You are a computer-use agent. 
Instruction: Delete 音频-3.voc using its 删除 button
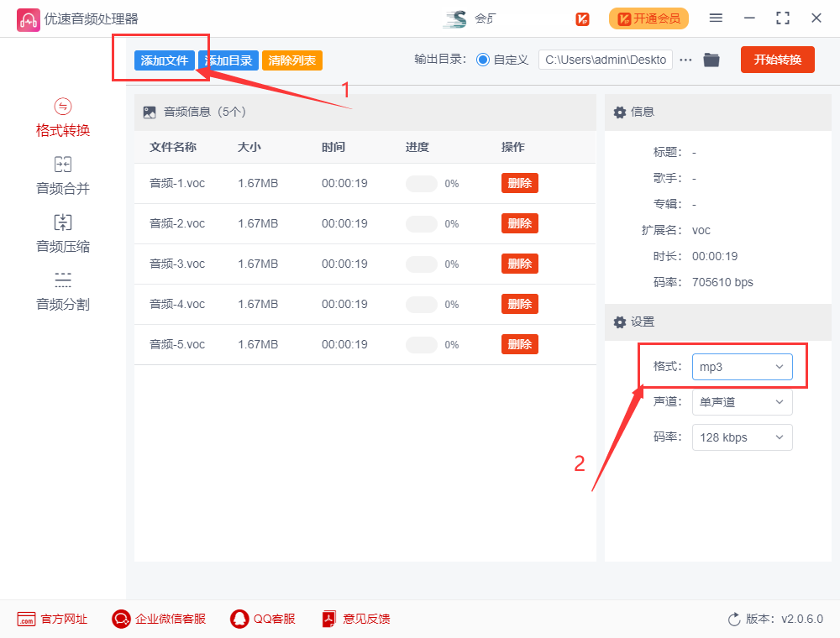[519, 263]
